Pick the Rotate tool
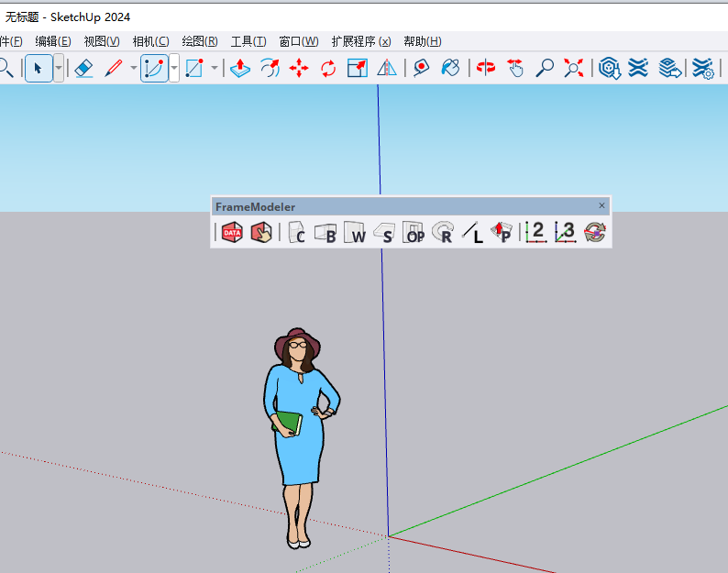Image resolution: width=728 pixels, height=573 pixels. 328,68
